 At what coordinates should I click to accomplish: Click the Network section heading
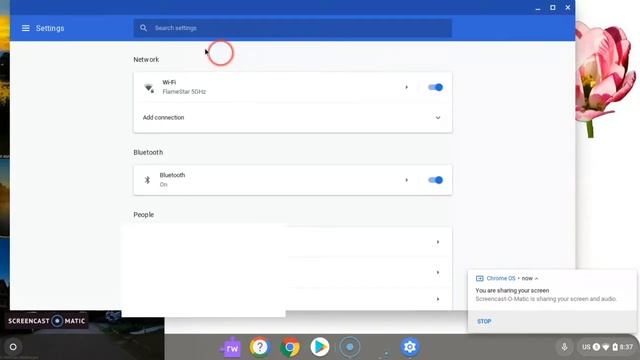(x=146, y=60)
